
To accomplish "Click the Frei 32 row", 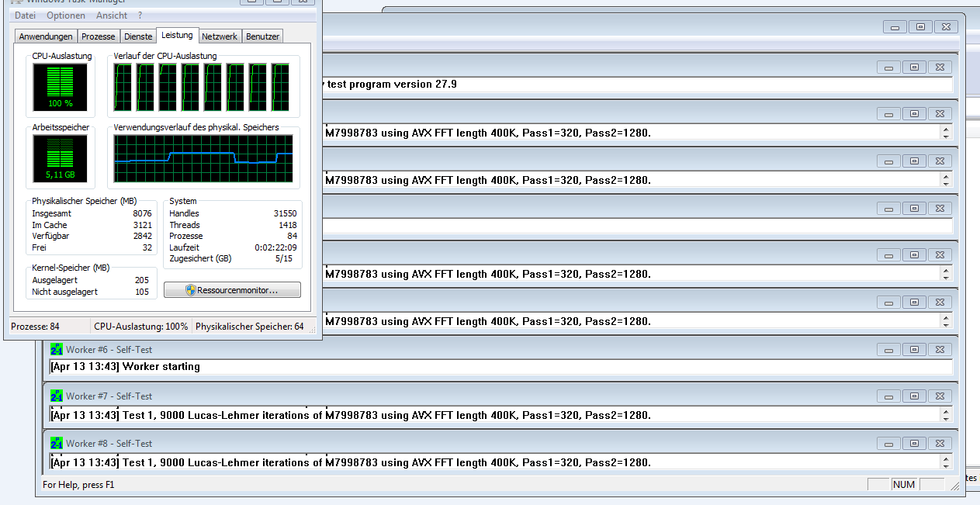I will 92,247.
